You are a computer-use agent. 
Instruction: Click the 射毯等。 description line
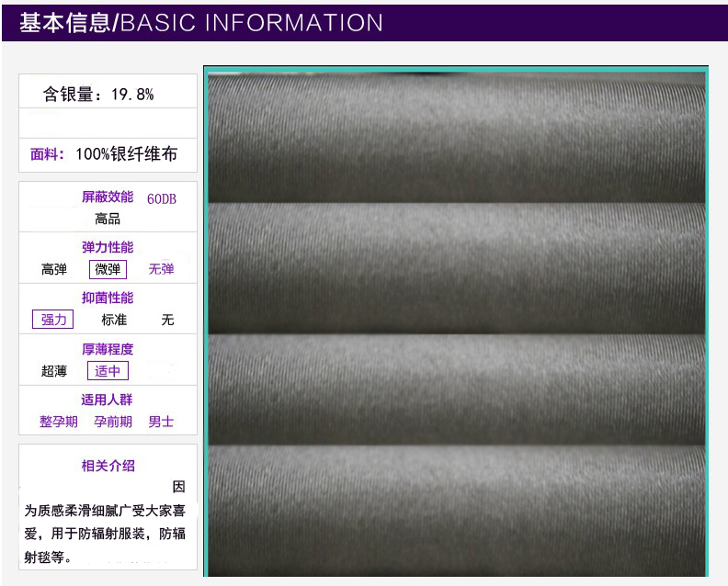pyautogui.click(x=49, y=557)
